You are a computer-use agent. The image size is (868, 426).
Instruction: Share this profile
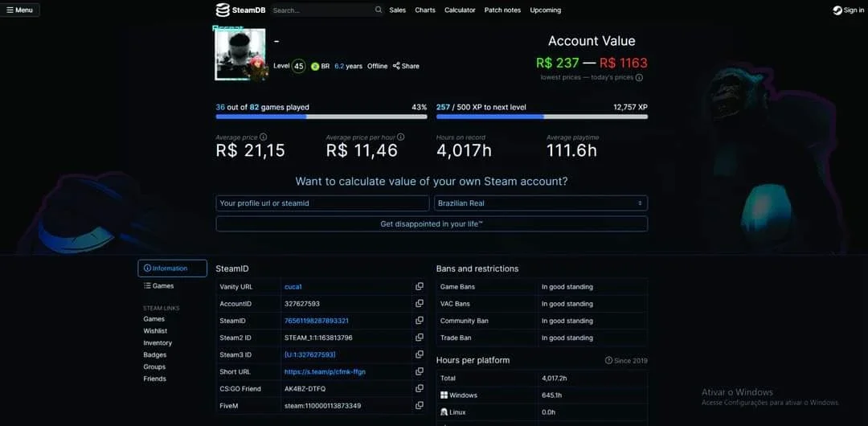(406, 66)
